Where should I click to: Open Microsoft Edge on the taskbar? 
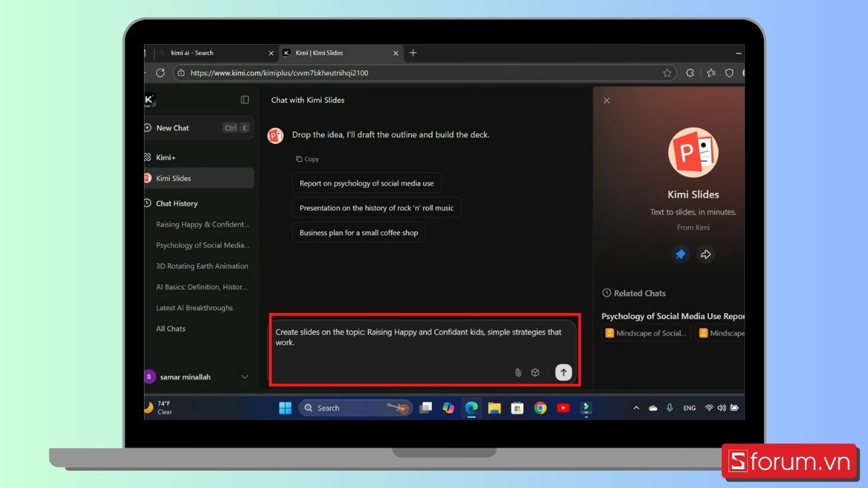(472, 408)
